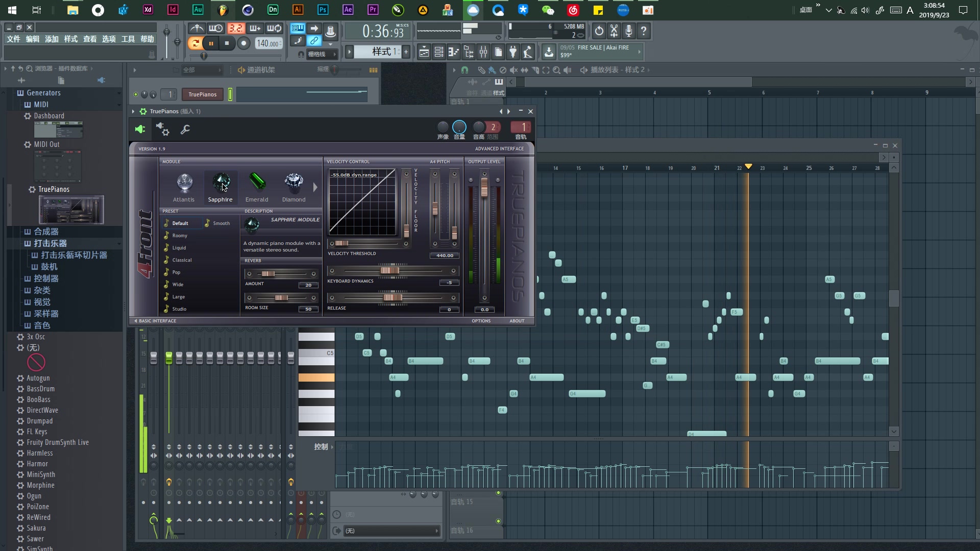Enable the velocity threshold control
This screenshot has height=551, width=980.
tap(332, 270)
